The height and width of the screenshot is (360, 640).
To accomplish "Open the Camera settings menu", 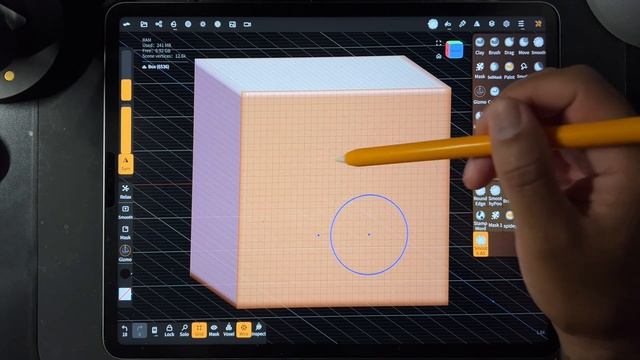I will click(247, 24).
